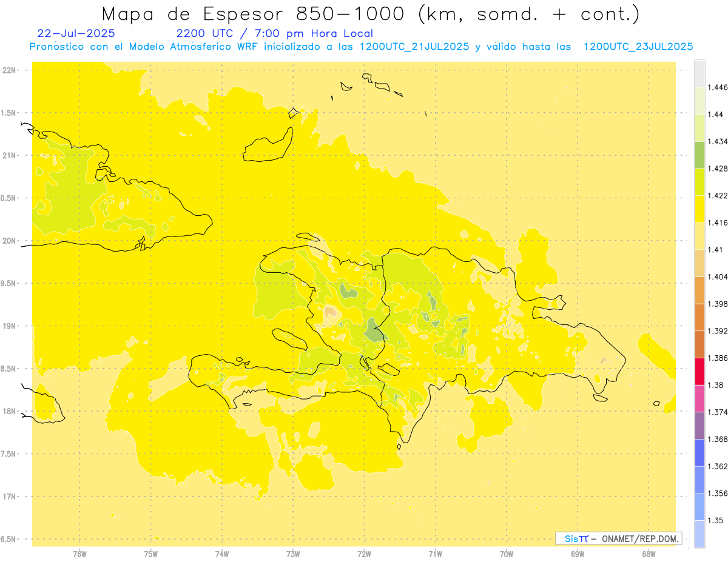Click the '21N' latitude label
Viewport: 728px width, 562px height.
coord(9,155)
